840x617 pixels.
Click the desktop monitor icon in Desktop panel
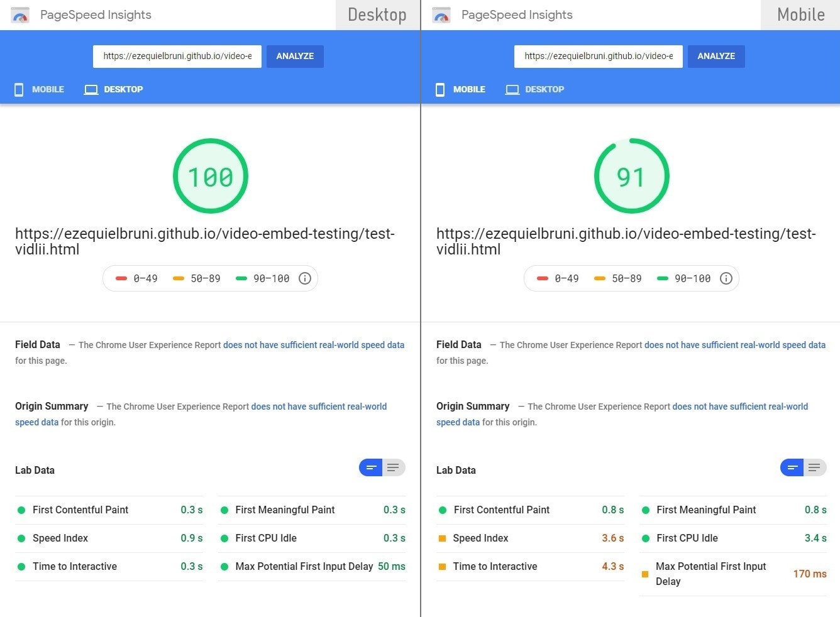point(91,90)
